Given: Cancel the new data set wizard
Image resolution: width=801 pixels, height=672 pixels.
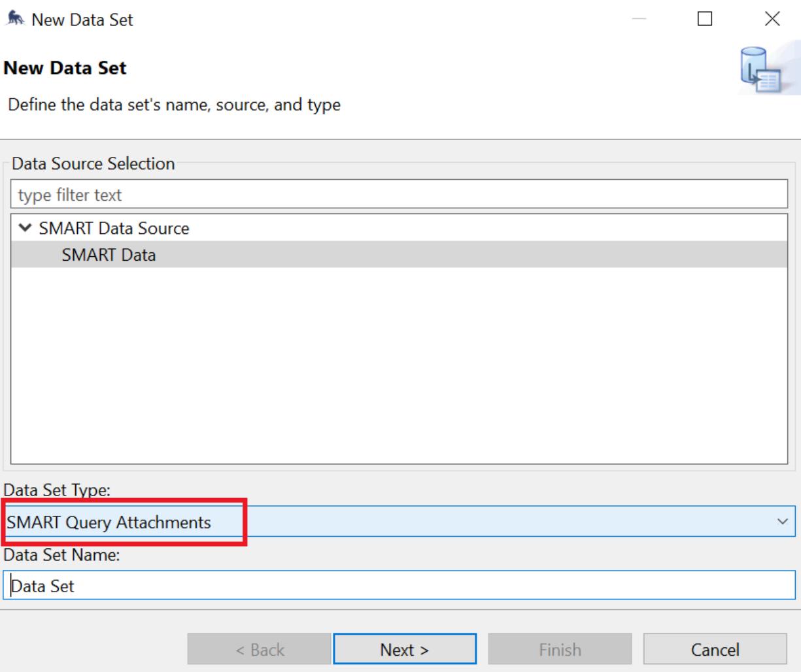Looking at the screenshot, I should [715, 649].
